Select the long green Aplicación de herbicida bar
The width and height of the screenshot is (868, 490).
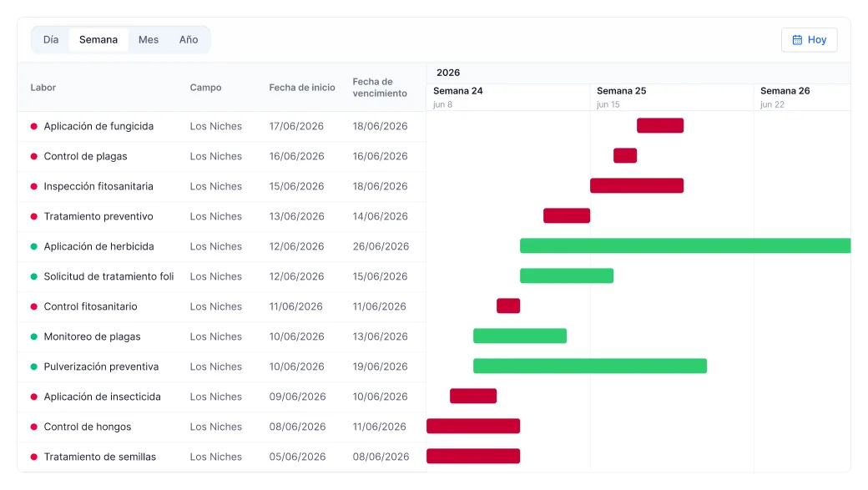685,245
